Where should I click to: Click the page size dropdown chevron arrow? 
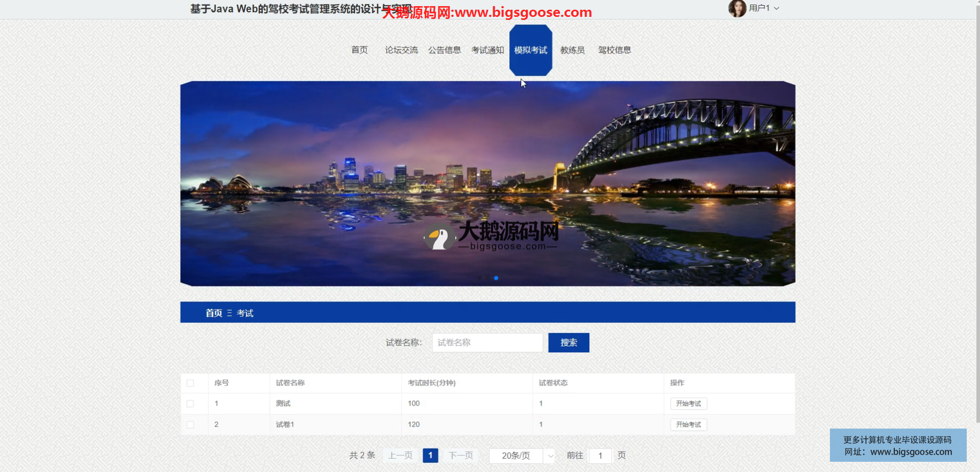(x=550, y=456)
